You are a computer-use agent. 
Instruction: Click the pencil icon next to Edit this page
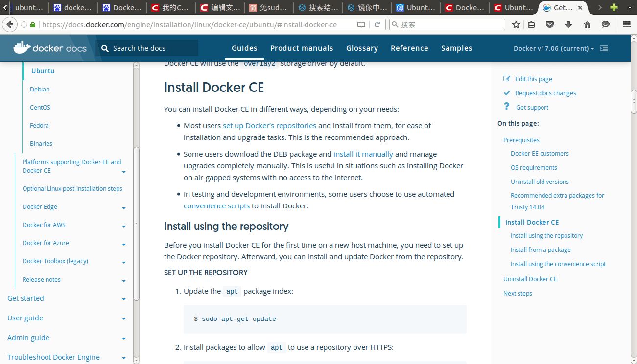tap(506, 78)
